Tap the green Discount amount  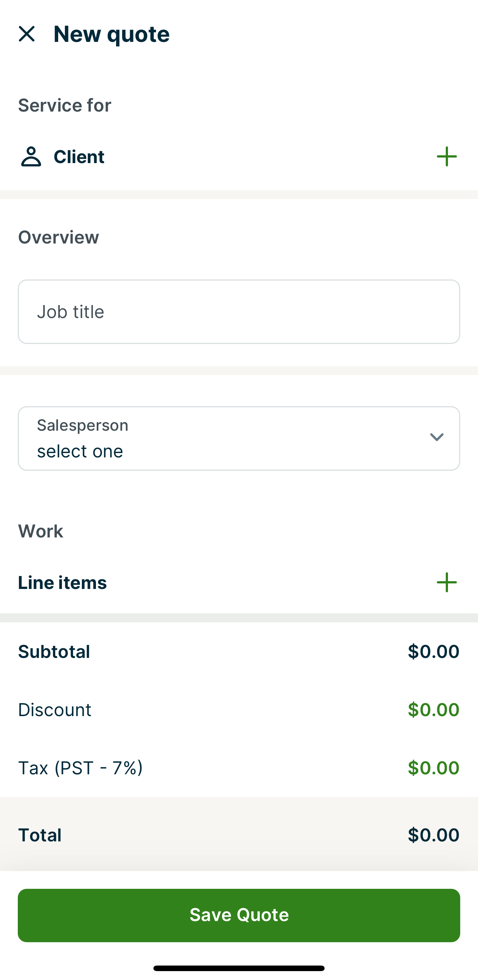433,709
